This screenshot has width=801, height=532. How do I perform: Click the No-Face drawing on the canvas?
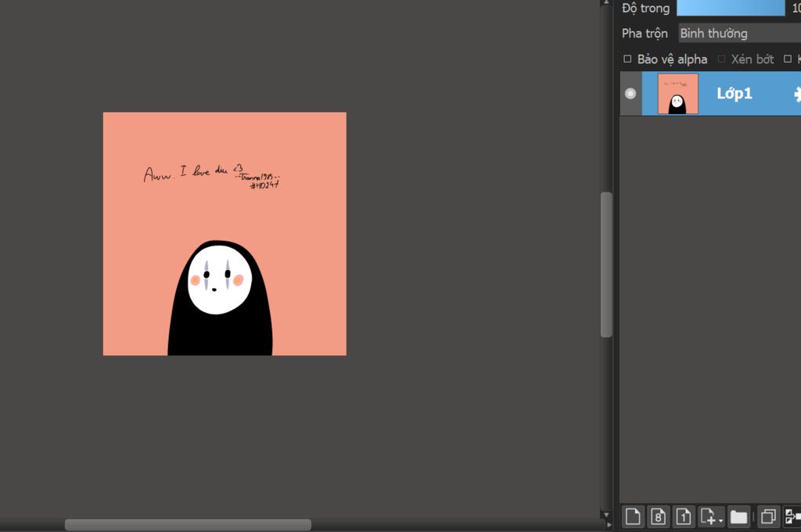pyautogui.click(x=220, y=298)
